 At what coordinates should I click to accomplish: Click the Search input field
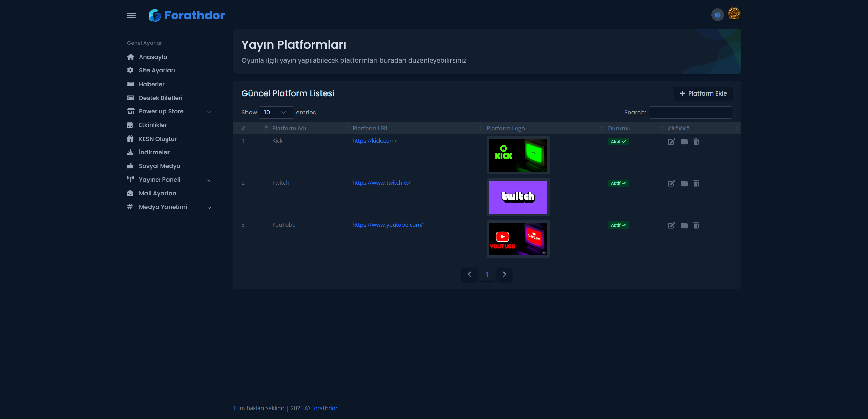point(690,112)
